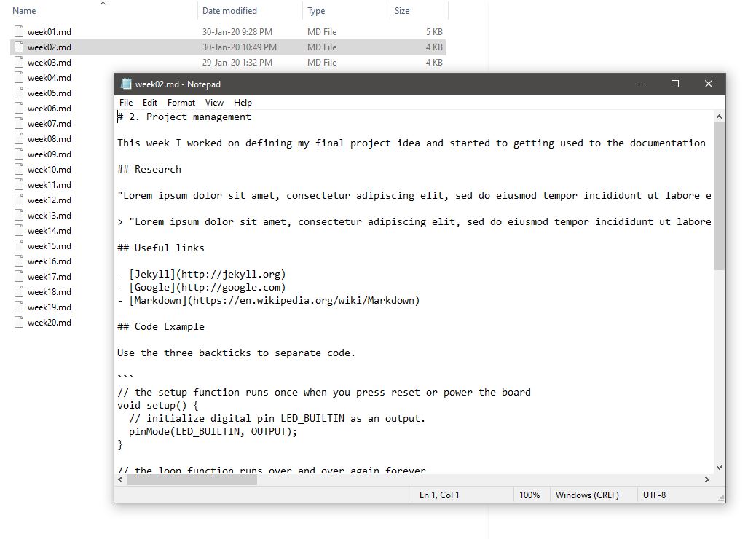The height and width of the screenshot is (539, 756).
Task: Click the Markdown wikipedia link line
Action: (269, 300)
